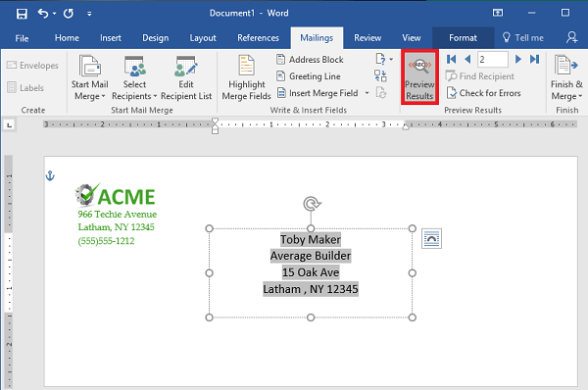This screenshot has width=588, height=390.
Task: Open Edit Recipient List
Action: tap(186, 77)
